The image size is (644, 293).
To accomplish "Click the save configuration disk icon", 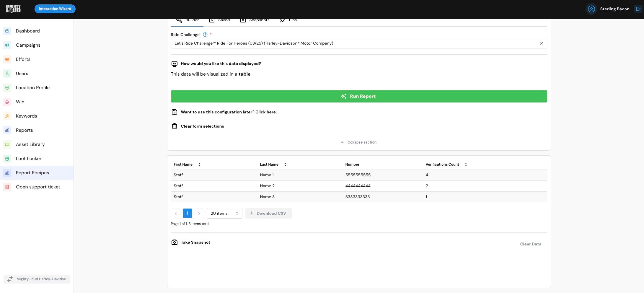I will (175, 112).
